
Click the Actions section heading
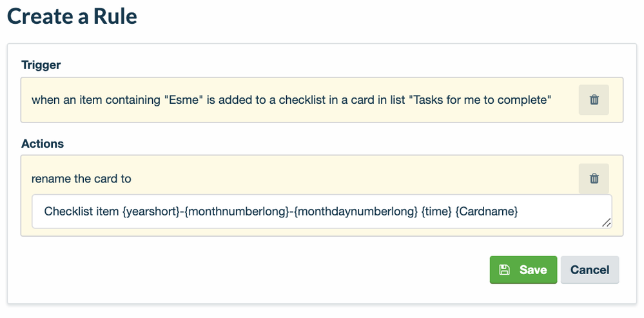point(43,143)
